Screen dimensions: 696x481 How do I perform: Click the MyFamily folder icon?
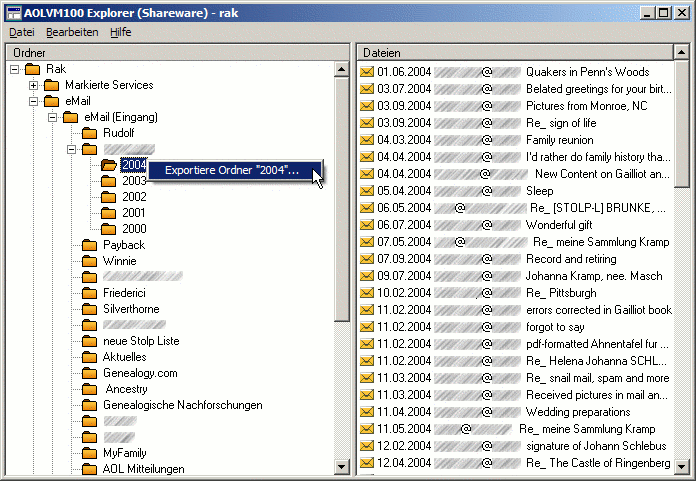tap(90, 453)
